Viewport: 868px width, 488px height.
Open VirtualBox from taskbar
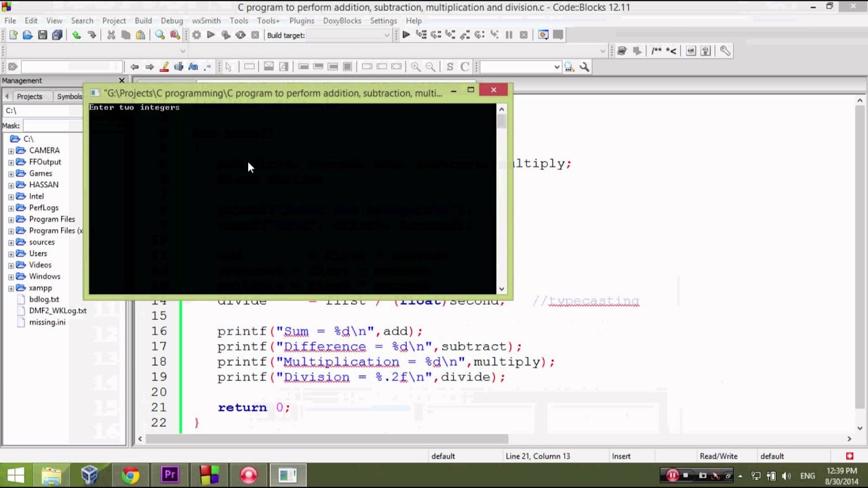pos(90,475)
